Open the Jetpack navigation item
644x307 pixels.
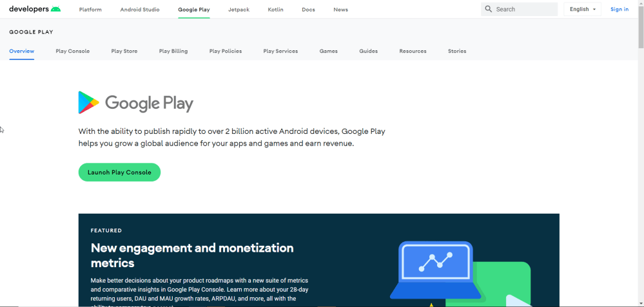point(239,10)
